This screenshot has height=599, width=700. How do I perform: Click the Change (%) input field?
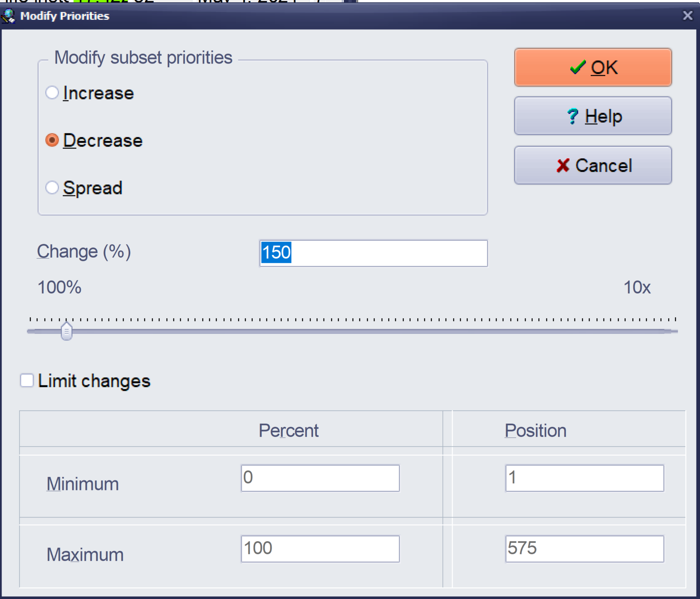pos(373,253)
